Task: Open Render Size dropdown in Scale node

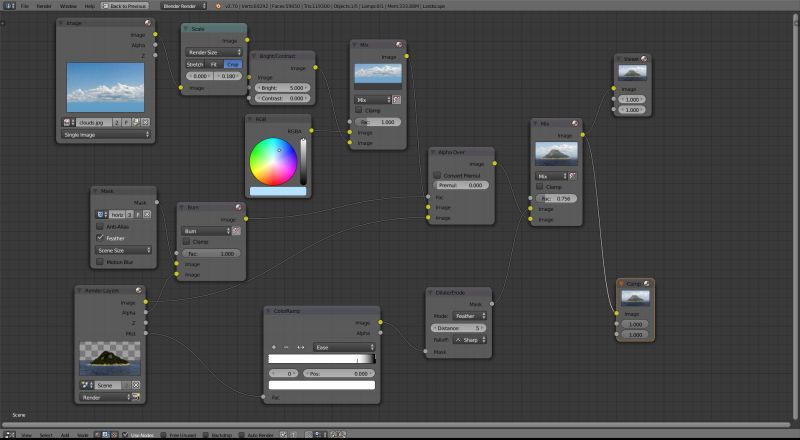Action: coord(214,52)
